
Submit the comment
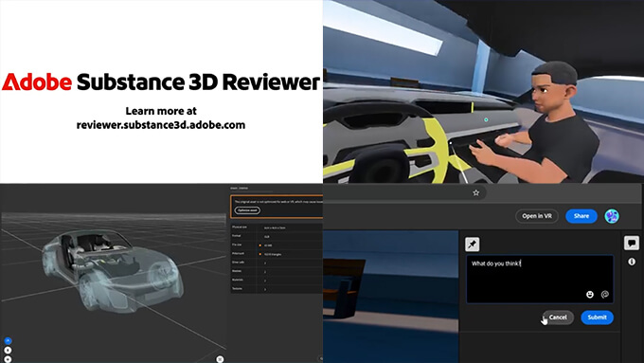[597, 318]
